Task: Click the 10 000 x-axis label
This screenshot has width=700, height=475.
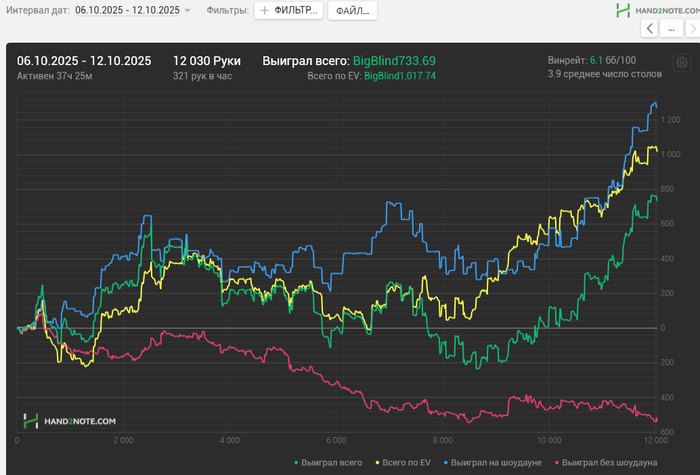Action: pos(549,440)
